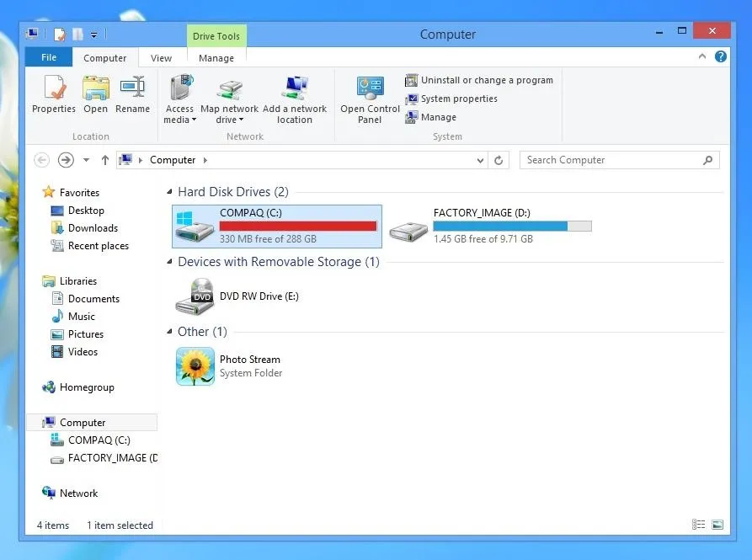Click the '1.45 GB free of 9.71 GB' text
Viewport: 752px width, 560px height.
483,239
